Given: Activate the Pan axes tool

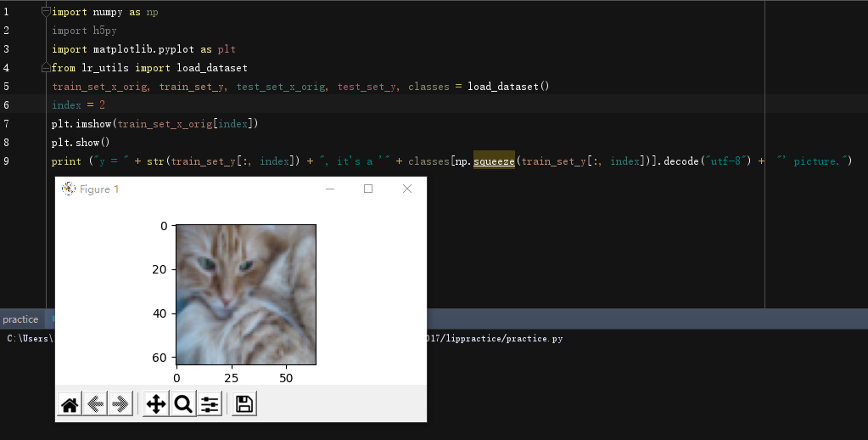Looking at the screenshot, I should (156, 404).
